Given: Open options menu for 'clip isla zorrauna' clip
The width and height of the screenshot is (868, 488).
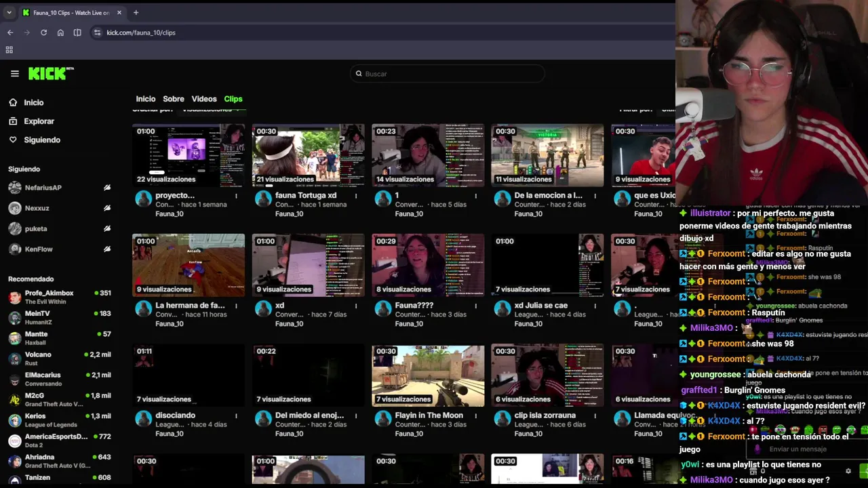Looking at the screenshot, I should coord(595,415).
